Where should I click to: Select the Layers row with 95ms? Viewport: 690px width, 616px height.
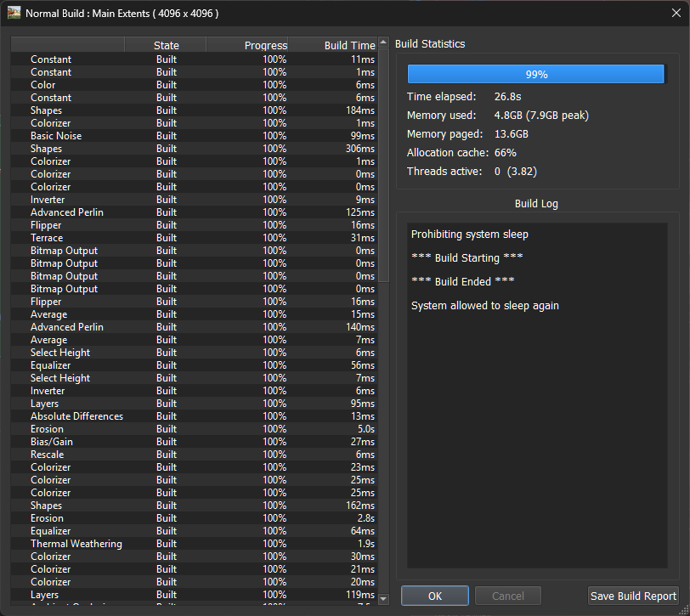tap(194, 404)
